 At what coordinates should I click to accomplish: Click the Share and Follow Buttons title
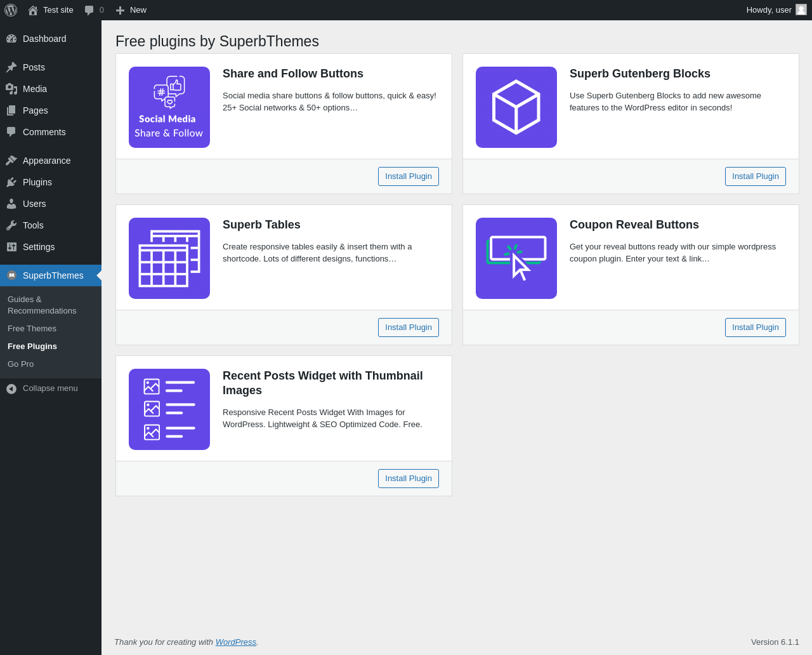coord(293,74)
